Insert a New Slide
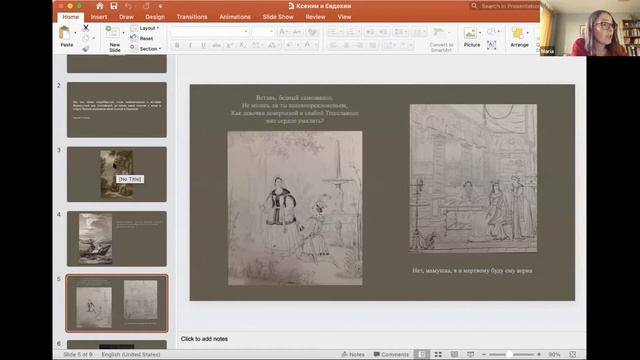This screenshot has width=640, height=360. coord(114,39)
